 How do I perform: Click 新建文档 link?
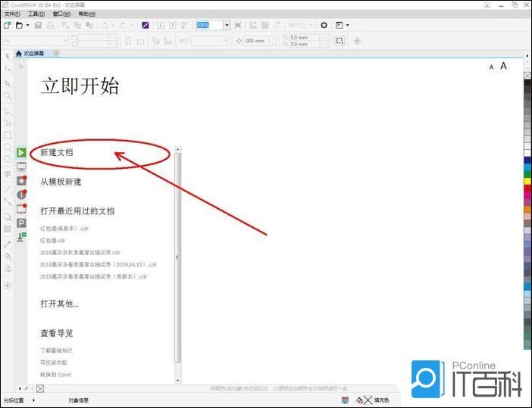tap(57, 152)
